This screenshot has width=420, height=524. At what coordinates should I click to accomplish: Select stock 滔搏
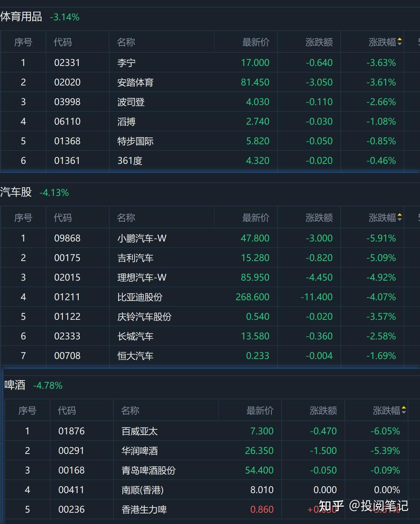(126, 121)
